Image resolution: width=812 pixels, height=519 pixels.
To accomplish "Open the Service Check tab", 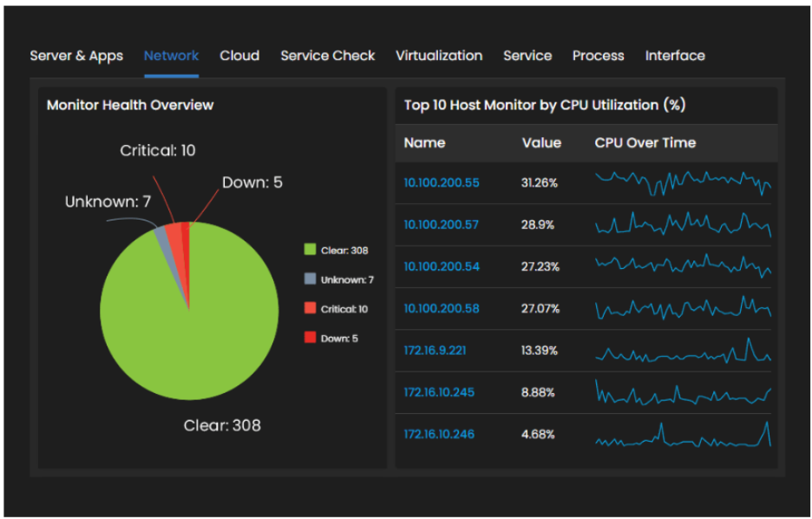I will (x=328, y=56).
